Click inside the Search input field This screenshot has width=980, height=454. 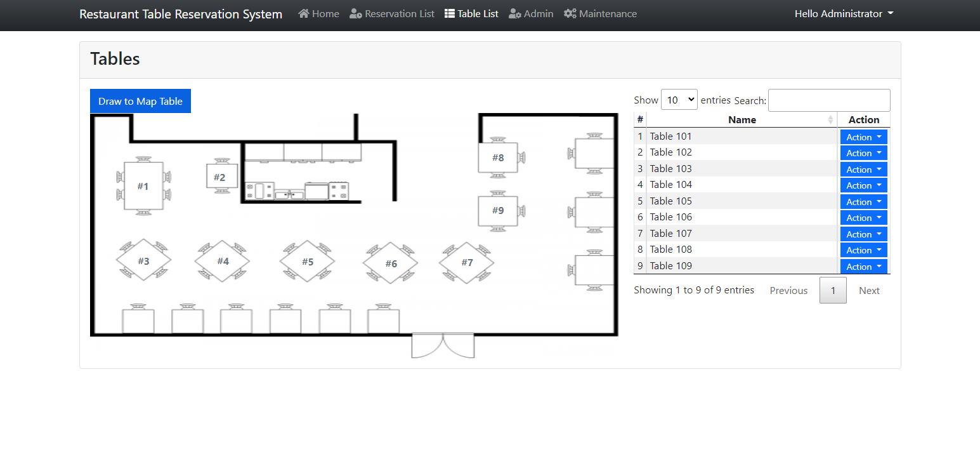[x=828, y=100]
